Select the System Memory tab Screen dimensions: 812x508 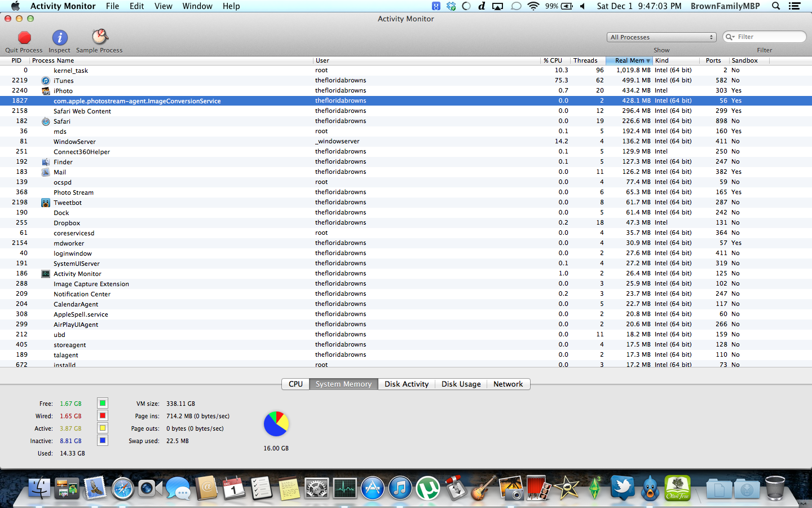343,384
